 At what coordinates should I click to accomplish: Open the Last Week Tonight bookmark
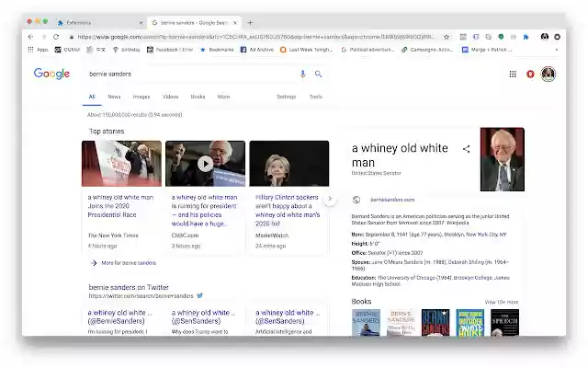pyautogui.click(x=307, y=50)
